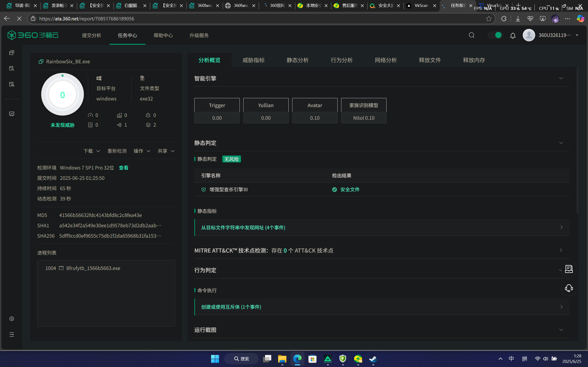The width and height of the screenshot is (588, 367).
Task: Click the browser address bar URL
Action: click(x=87, y=19)
